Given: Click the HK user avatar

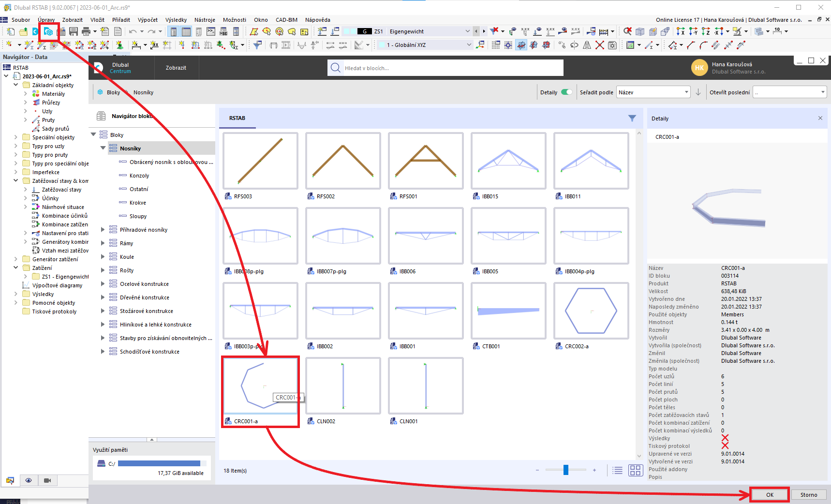Looking at the screenshot, I should [x=699, y=68].
